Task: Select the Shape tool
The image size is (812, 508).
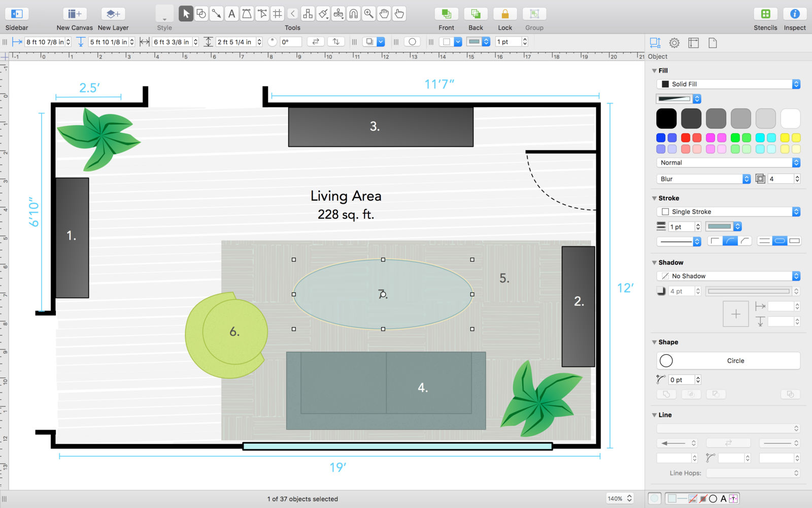Action: coord(201,14)
